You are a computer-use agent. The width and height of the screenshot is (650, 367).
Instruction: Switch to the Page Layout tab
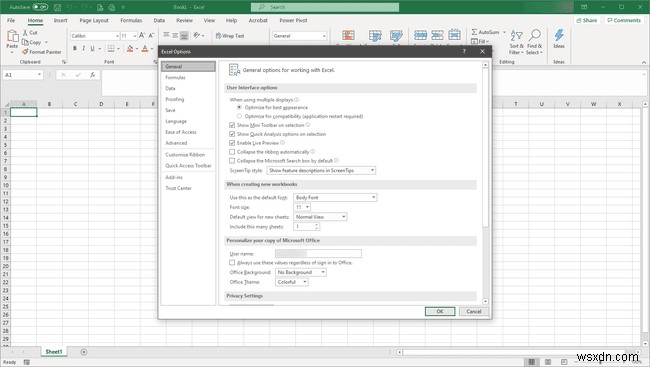click(x=94, y=20)
